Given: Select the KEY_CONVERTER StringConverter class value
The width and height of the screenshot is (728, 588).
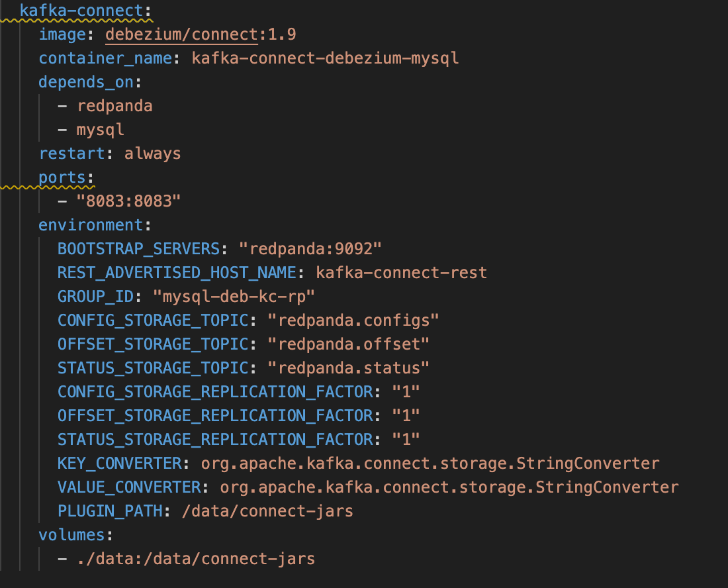Looking at the screenshot, I should coord(430,464).
